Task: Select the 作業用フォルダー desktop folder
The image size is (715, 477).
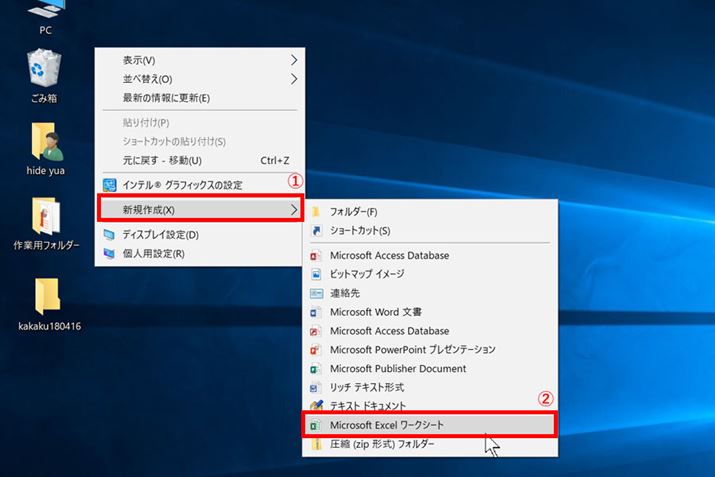Action: pos(46,224)
